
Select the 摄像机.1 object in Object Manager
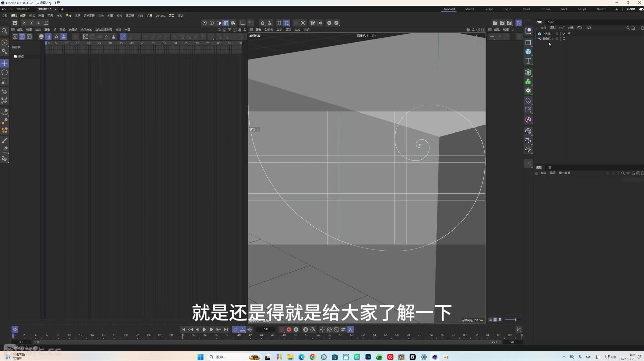(547, 39)
